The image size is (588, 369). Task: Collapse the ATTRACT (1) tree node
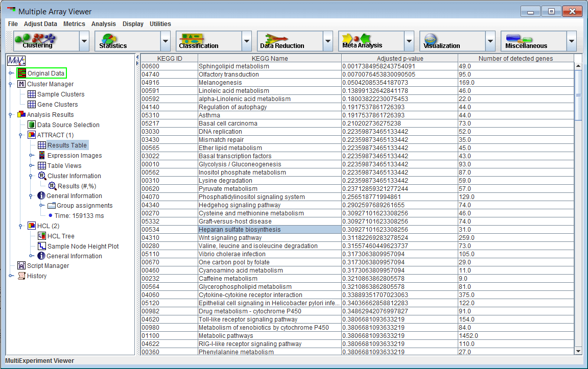tap(21, 135)
